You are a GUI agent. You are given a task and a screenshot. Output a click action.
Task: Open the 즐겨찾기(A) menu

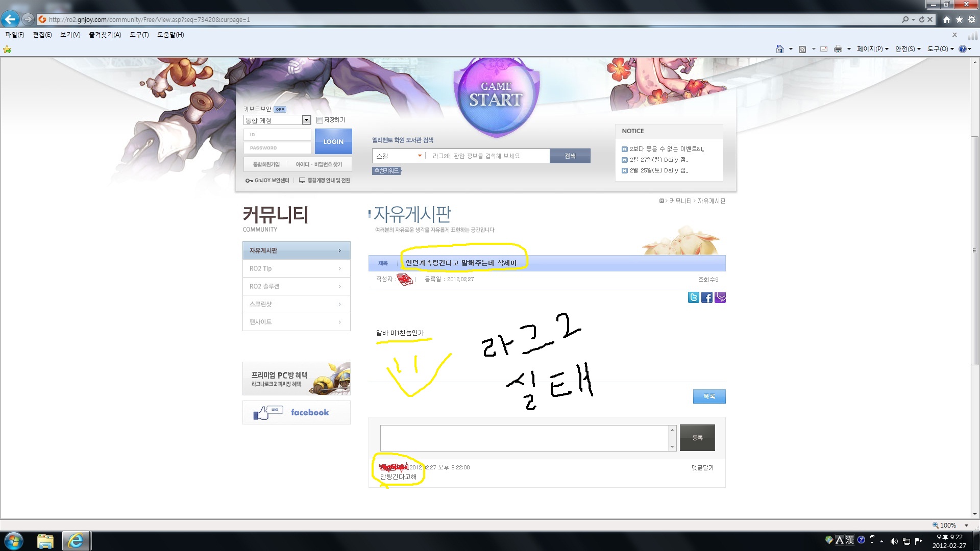click(105, 35)
